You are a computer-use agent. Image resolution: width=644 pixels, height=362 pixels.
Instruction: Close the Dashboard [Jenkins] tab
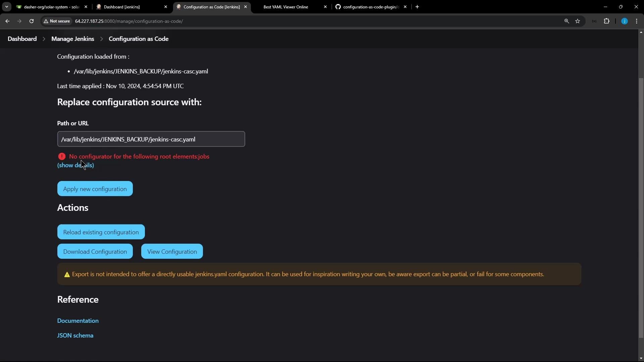166,7
